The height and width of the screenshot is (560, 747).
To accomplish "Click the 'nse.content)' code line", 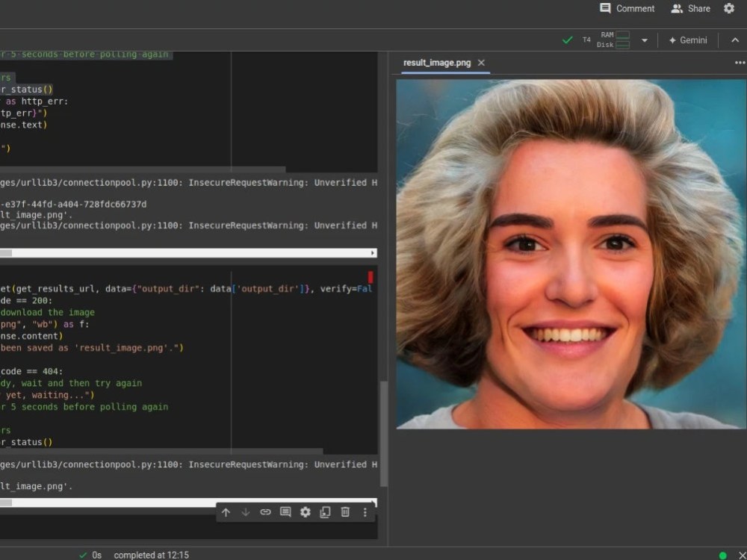I will (31, 336).
